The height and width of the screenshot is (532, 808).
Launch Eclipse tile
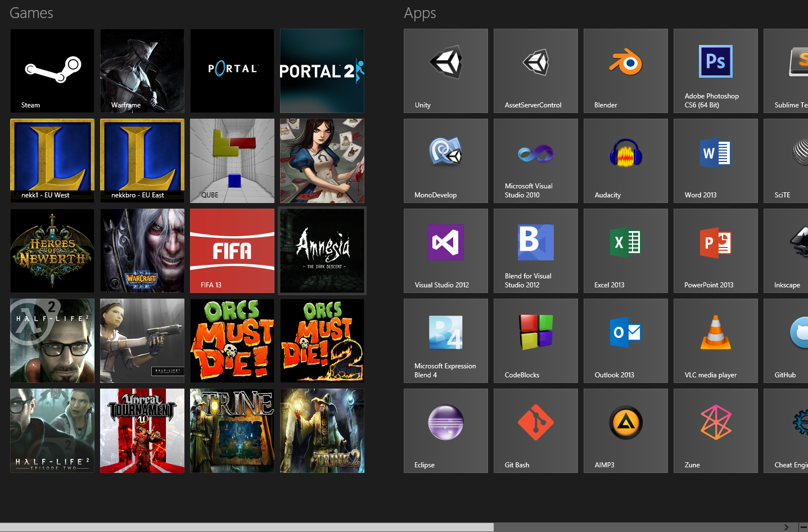tap(446, 431)
